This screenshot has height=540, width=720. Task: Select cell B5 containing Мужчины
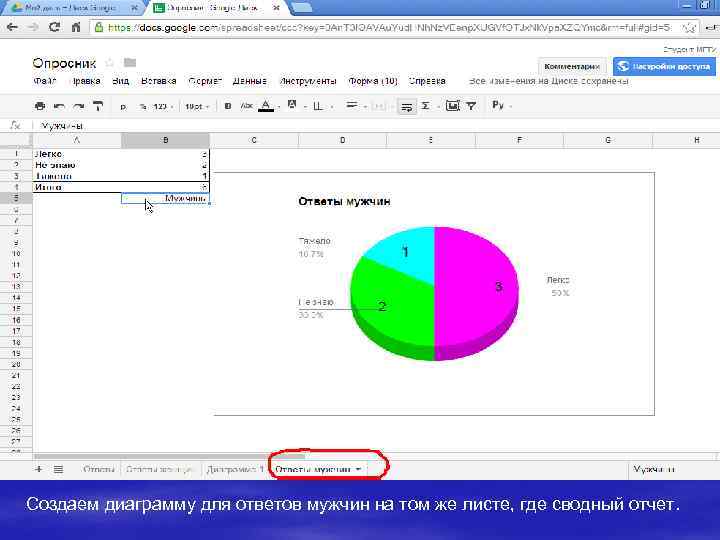(x=165, y=198)
